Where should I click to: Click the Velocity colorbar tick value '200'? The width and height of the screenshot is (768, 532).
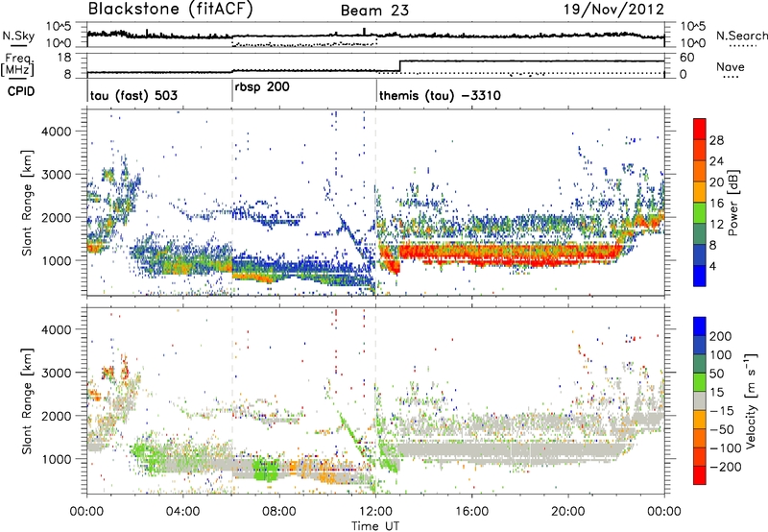[721, 336]
